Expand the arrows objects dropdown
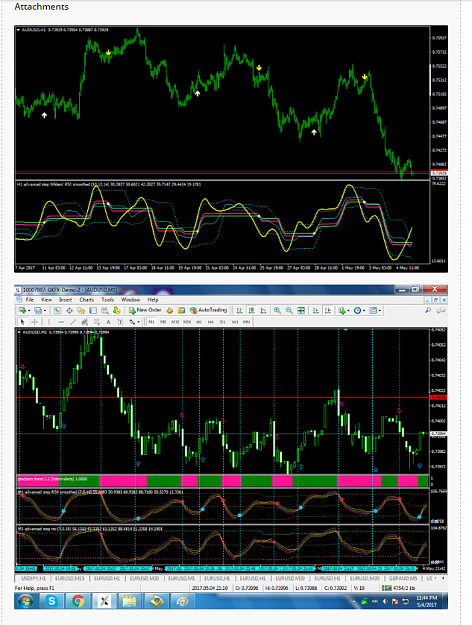Screen dimensions: 472x625 pos(138,322)
